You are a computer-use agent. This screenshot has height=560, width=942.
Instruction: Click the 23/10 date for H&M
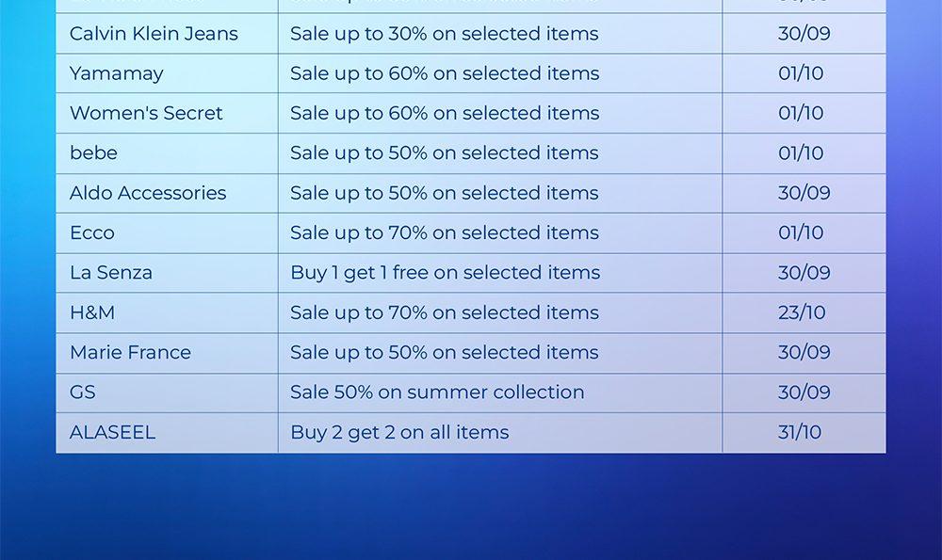(802, 312)
